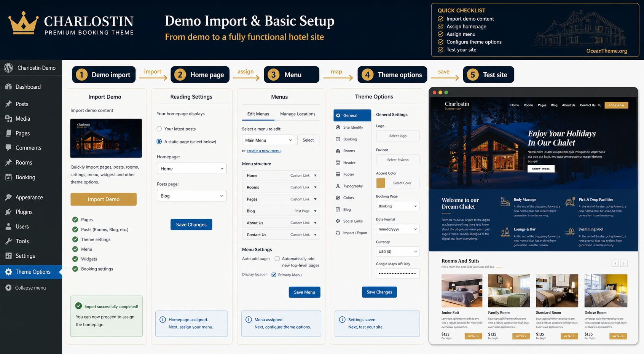Click the gold Import Demo button

(104, 199)
